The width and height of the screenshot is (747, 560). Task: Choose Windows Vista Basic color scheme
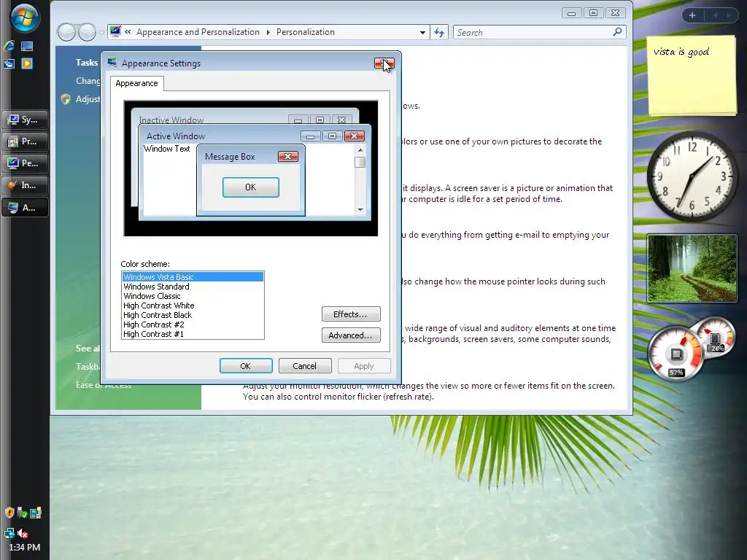[x=193, y=277]
